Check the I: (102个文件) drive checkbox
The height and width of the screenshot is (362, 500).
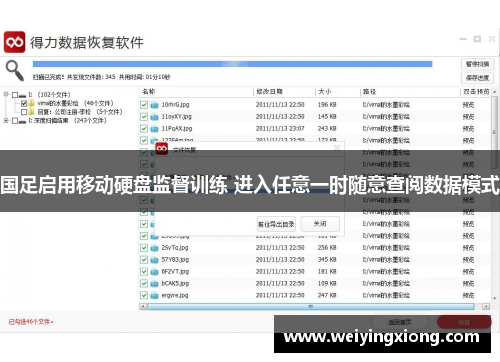click(15, 95)
